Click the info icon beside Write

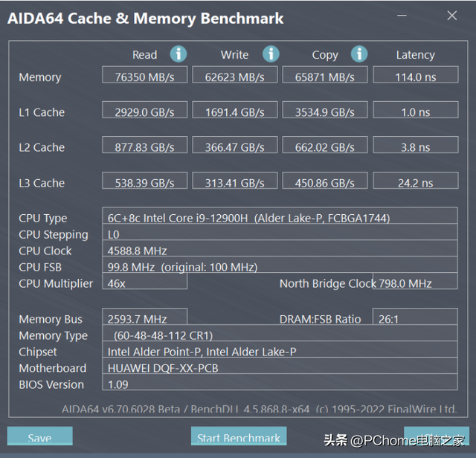[x=271, y=54]
